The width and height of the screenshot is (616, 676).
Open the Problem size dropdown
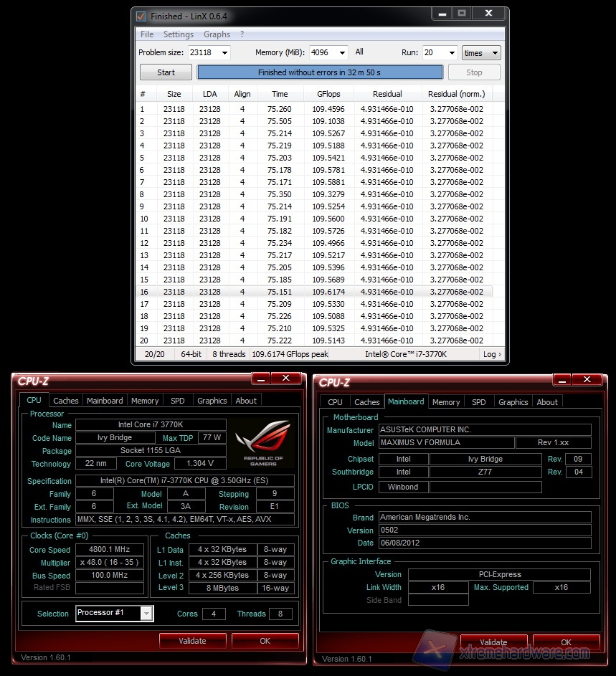pyautogui.click(x=224, y=52)
